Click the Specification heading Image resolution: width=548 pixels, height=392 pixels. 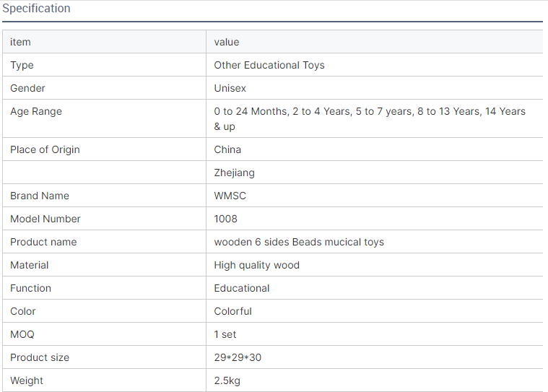pos(36,9)
